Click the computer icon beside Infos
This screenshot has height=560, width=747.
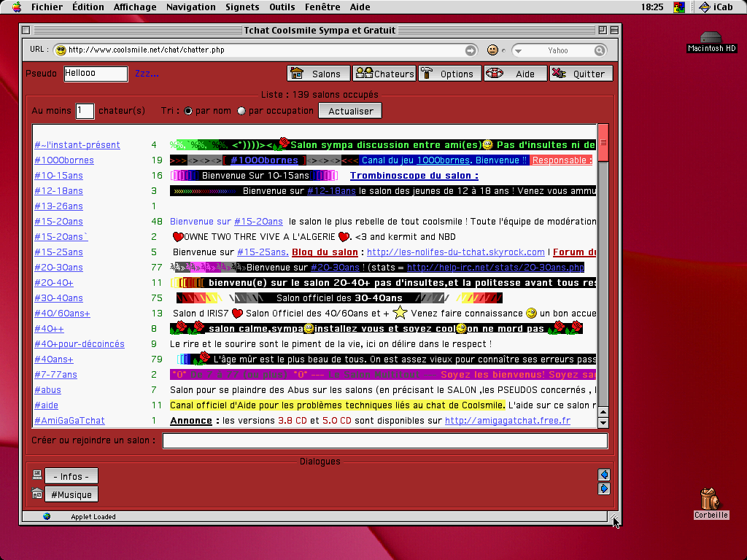(x=37, y=475)
